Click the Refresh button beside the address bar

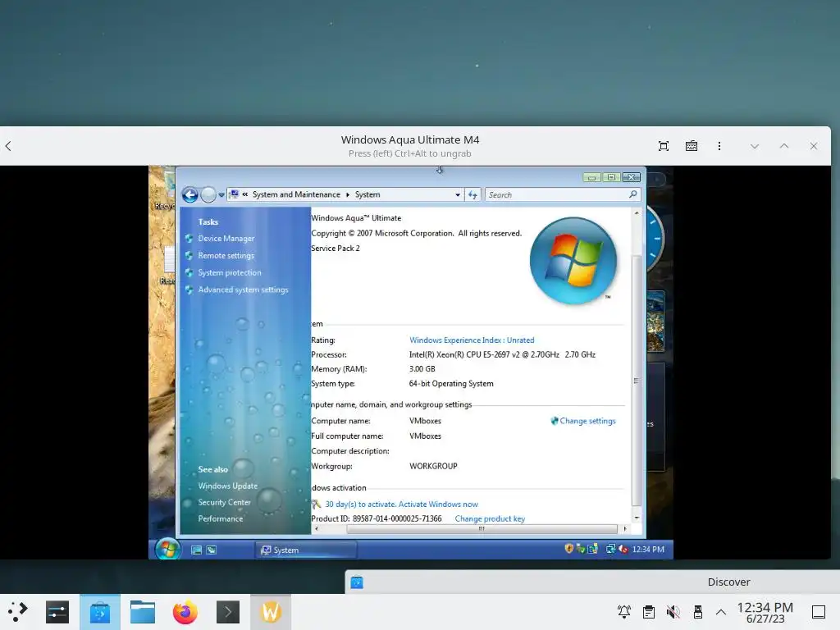pyautogui.click(x=472, y=195)
